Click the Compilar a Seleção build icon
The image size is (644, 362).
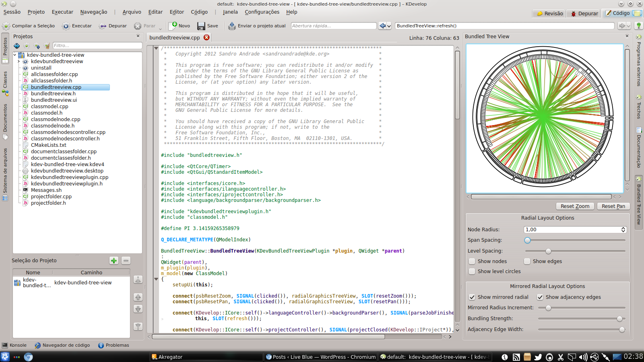(6, 26)
